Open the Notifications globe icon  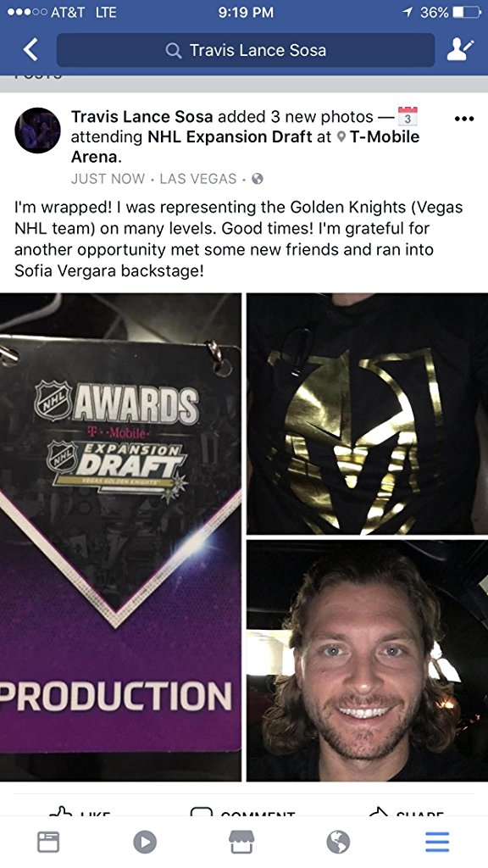(338, 842)
